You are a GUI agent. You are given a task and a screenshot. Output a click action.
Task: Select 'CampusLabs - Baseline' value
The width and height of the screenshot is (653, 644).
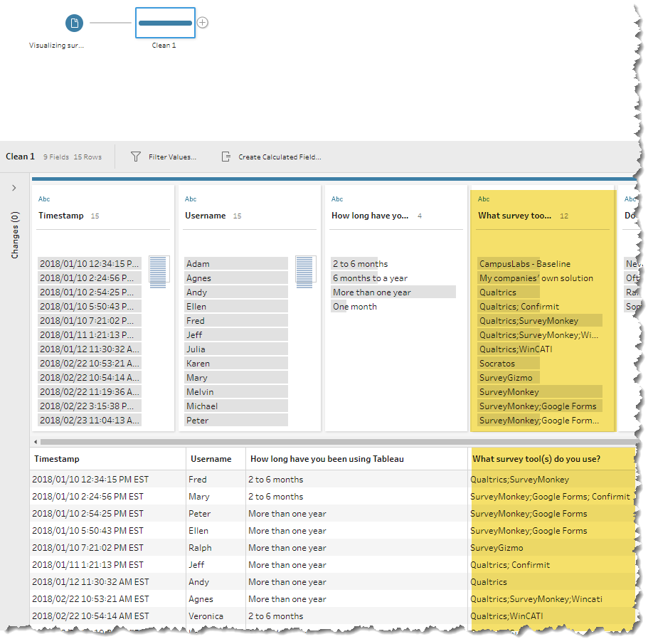click(525, 264)
